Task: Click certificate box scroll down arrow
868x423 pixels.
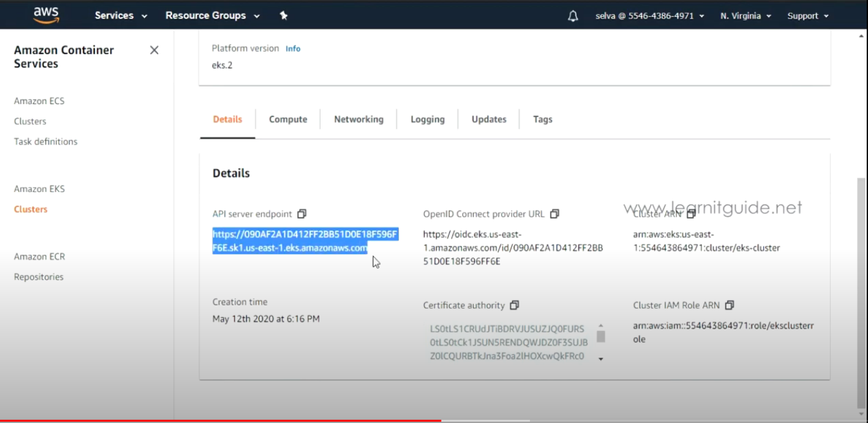Action: [x=600, y=359]
